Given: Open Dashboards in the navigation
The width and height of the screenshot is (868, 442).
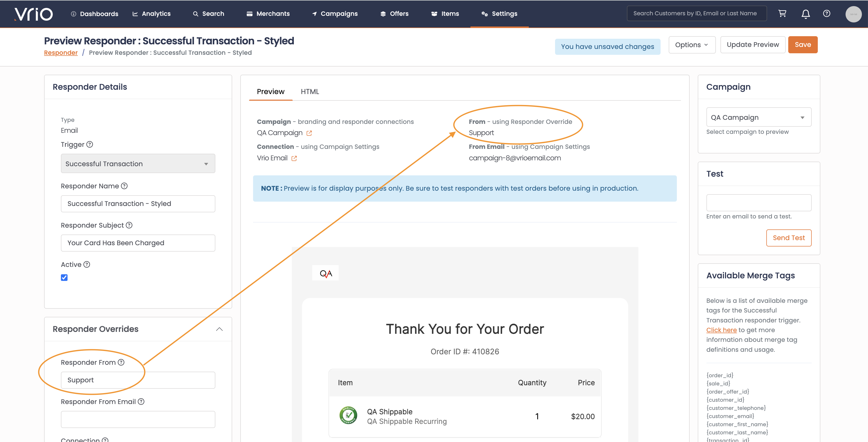Looking at the screenshot, I should [x=94, y=14].
